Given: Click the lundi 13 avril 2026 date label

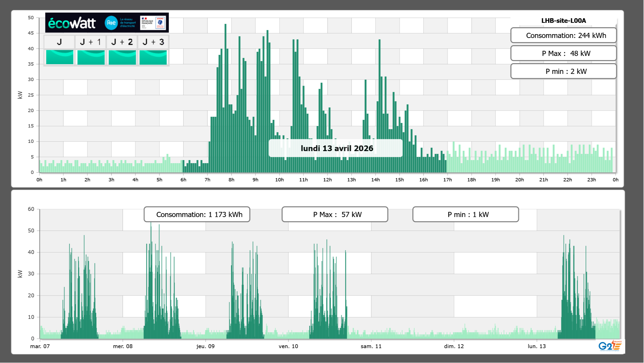Looking at the screenshot, I should pos(336,148).
